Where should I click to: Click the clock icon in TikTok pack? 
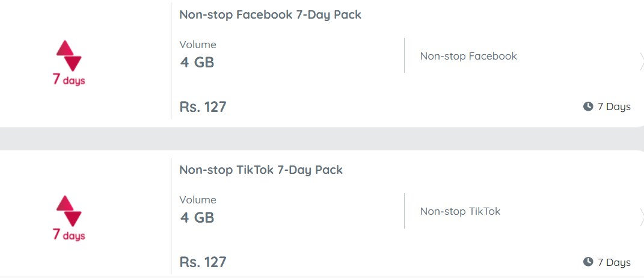[x=588, y=262]
